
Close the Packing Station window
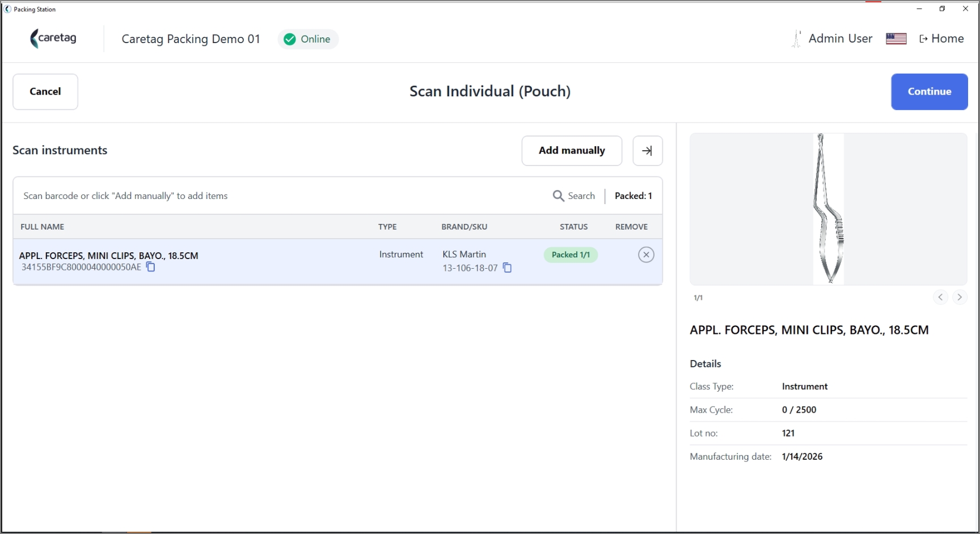[x=965, y=9]
